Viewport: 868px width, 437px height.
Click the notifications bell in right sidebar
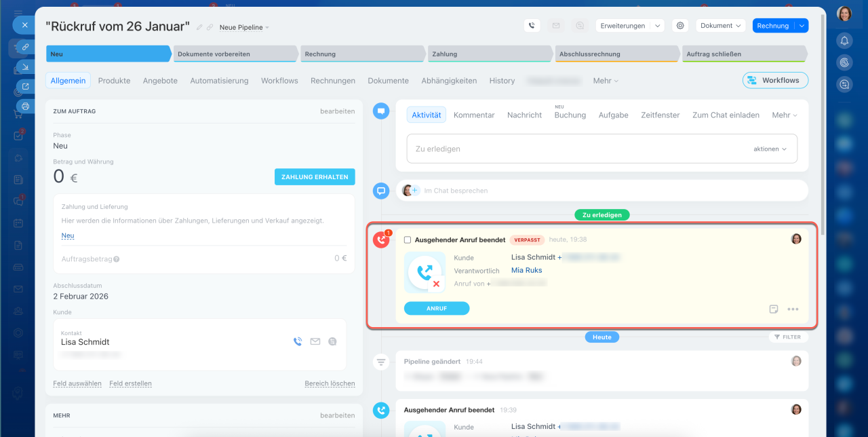pos(844,40)
